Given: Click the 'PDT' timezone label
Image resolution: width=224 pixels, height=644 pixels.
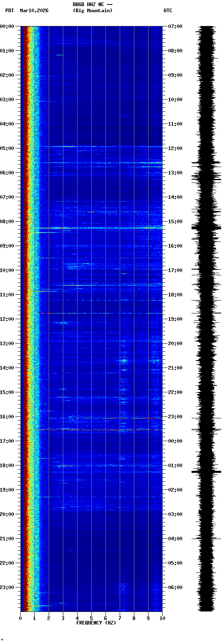Looking at the screenshot, I should (x=9, y=11).
